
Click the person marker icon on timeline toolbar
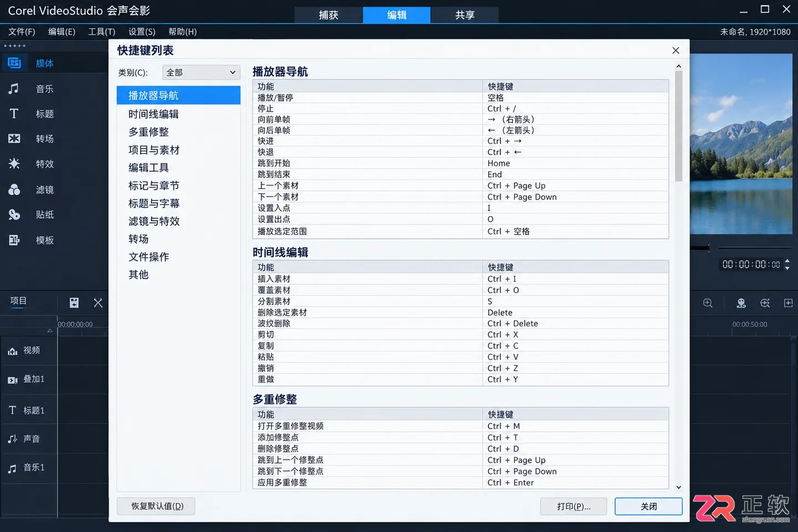(x=741, y=303)
